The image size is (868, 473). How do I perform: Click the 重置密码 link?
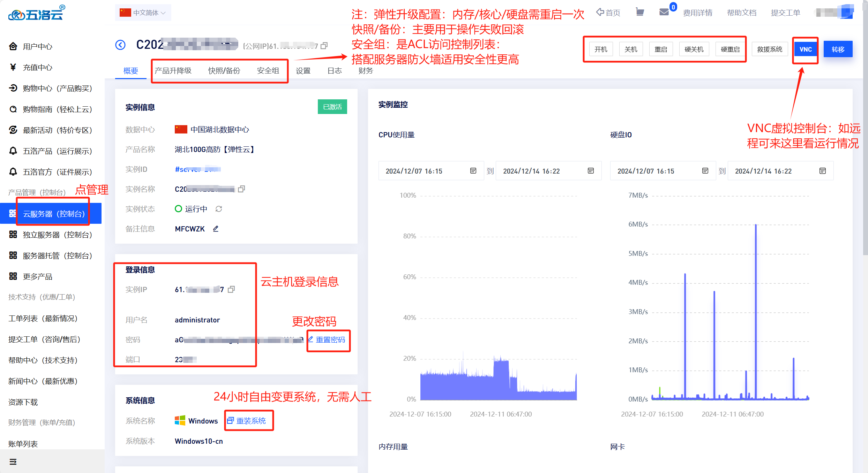tap(330, 340)
